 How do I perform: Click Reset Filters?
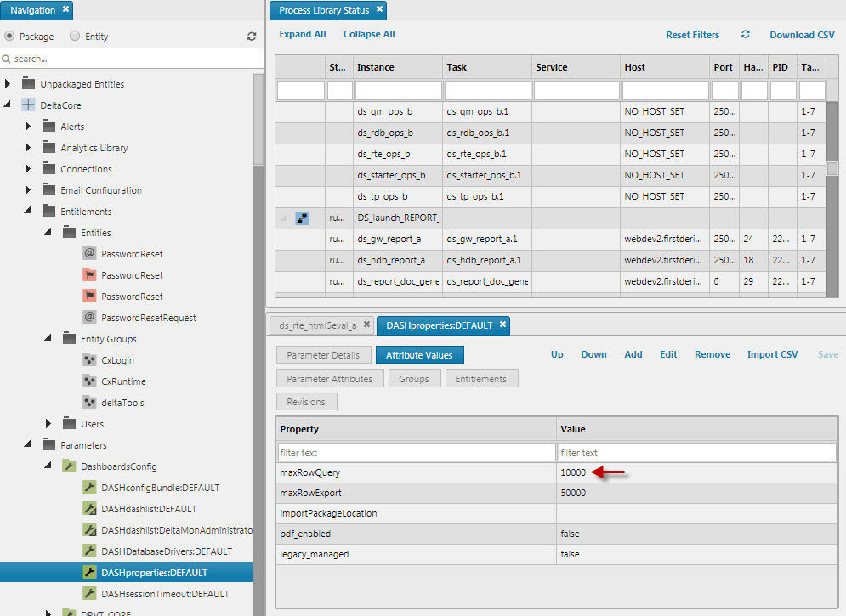[692, 35]
